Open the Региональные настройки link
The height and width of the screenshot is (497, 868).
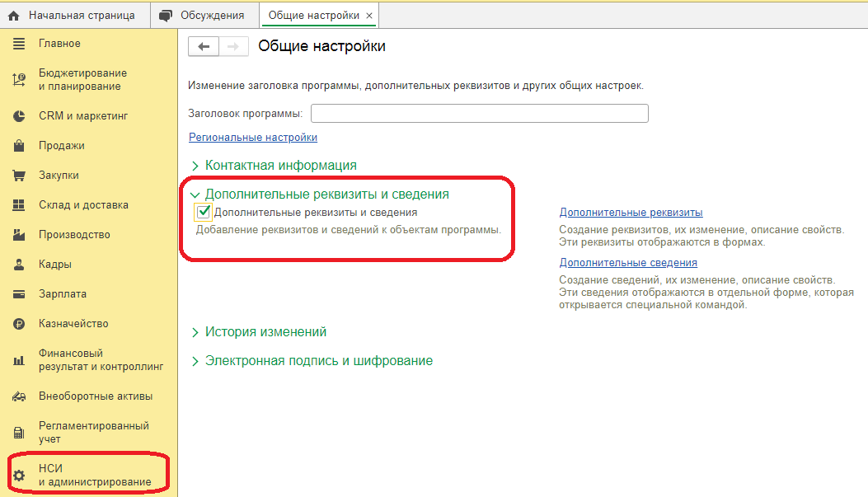[253, 138]
